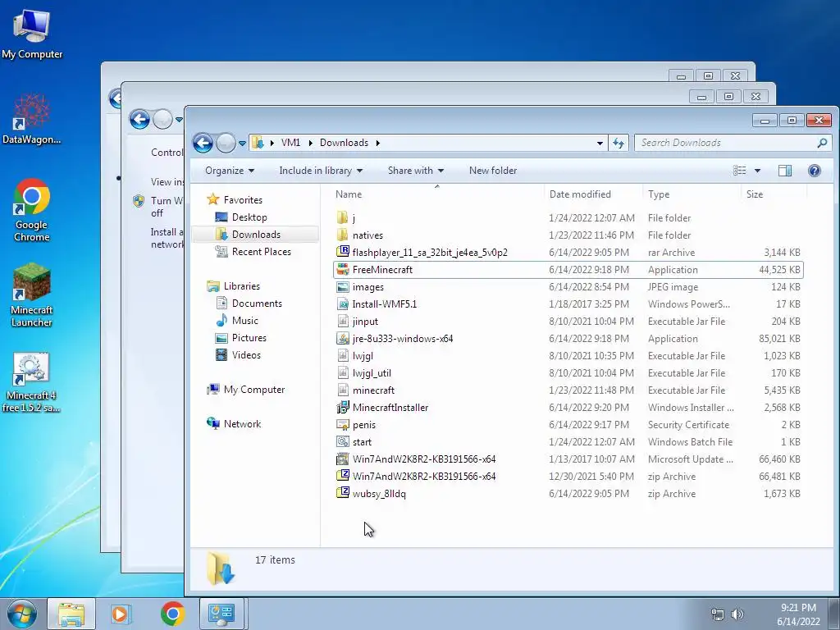Select the jre-8u333-windows-x64 installer
The width and height of the screenshot is (840, 630).
tap(402, 339)
